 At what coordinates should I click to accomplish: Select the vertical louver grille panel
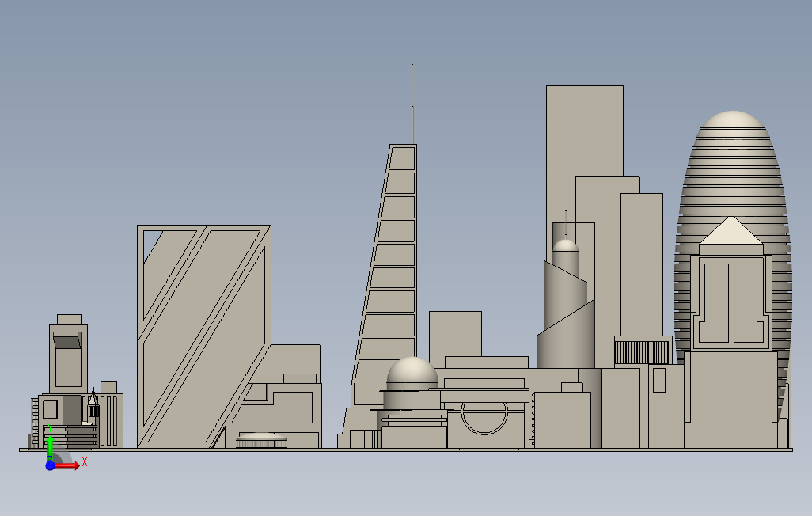pyautogui.click(x=642, y=352)
